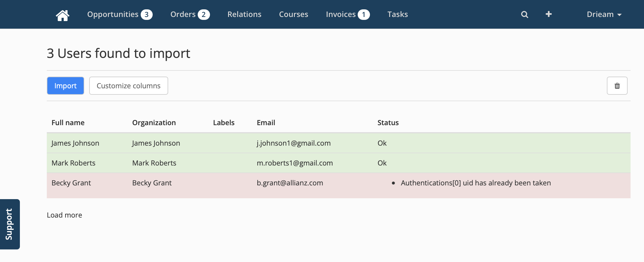Select the Organization column header
Viewport: 644px width, 262px height.
(x=154, y=123)
